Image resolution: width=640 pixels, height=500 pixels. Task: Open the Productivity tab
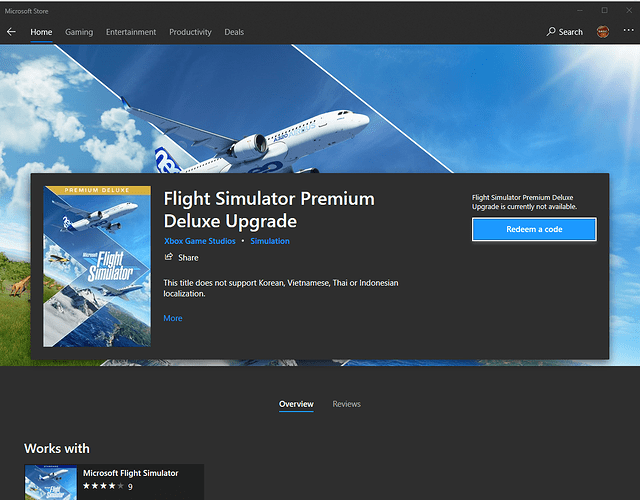pos(190,32)
